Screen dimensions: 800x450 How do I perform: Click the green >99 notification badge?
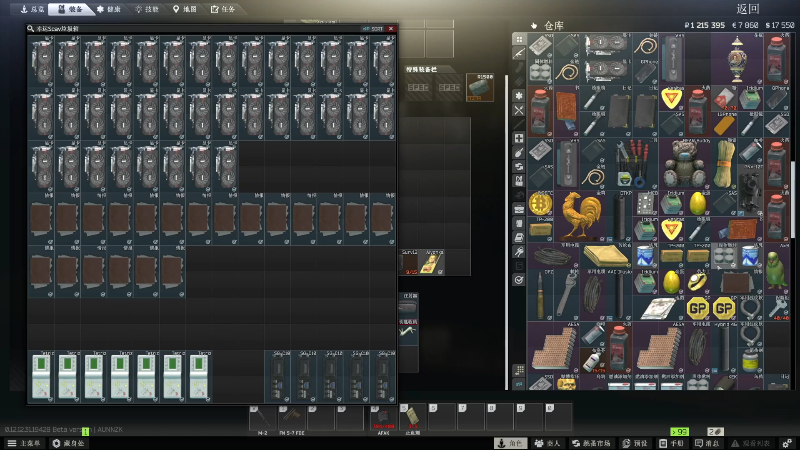coord(679,432)
